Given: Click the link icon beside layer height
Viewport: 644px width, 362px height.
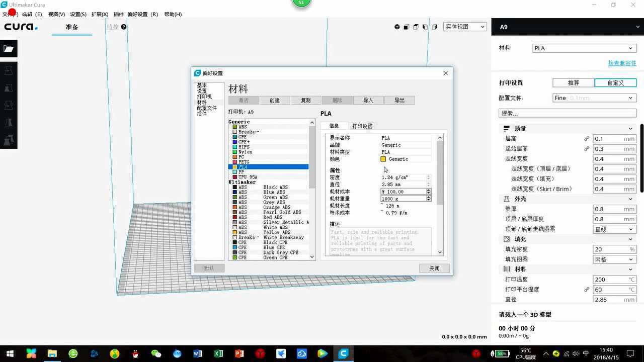Looking at the screenshot, I should click(587, 139).
